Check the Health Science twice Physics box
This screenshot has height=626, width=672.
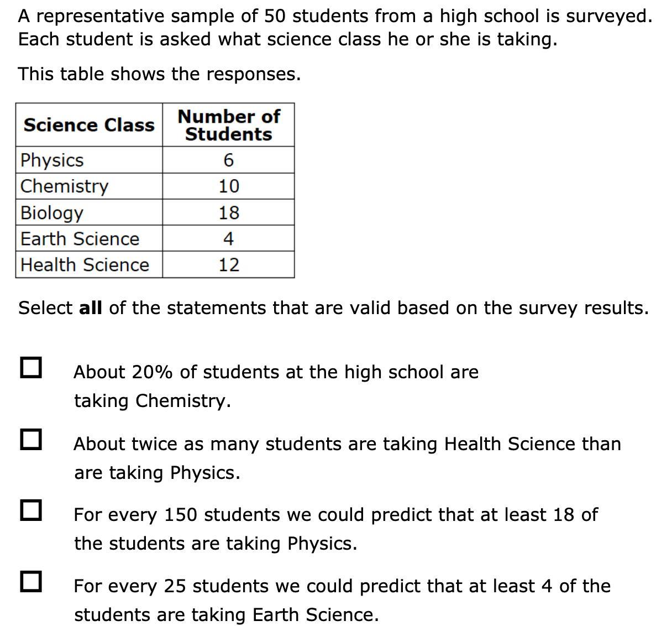(31, 440)
